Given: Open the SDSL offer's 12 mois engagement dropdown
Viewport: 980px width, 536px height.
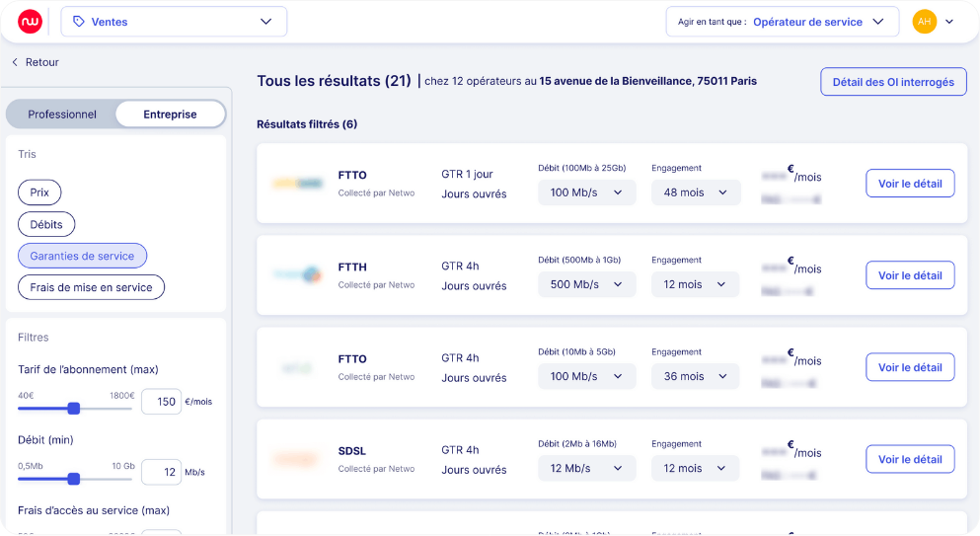Looking at the screenshot, I should [695, 469].
